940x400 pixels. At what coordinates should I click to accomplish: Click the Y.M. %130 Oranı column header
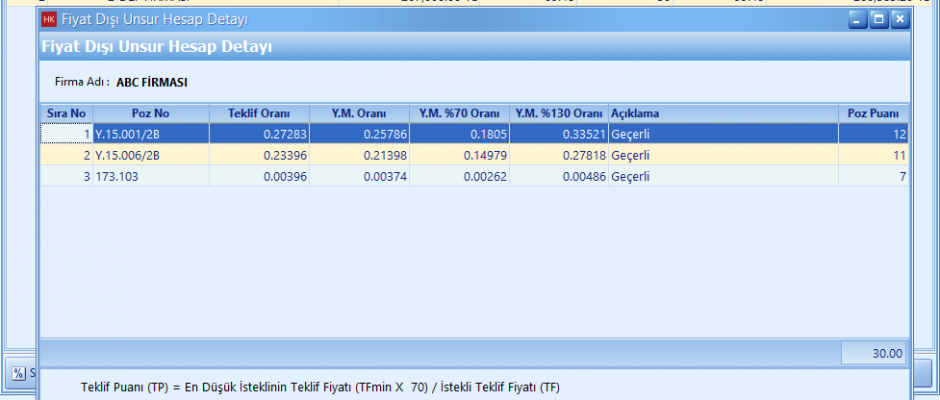tap(558, 113)
